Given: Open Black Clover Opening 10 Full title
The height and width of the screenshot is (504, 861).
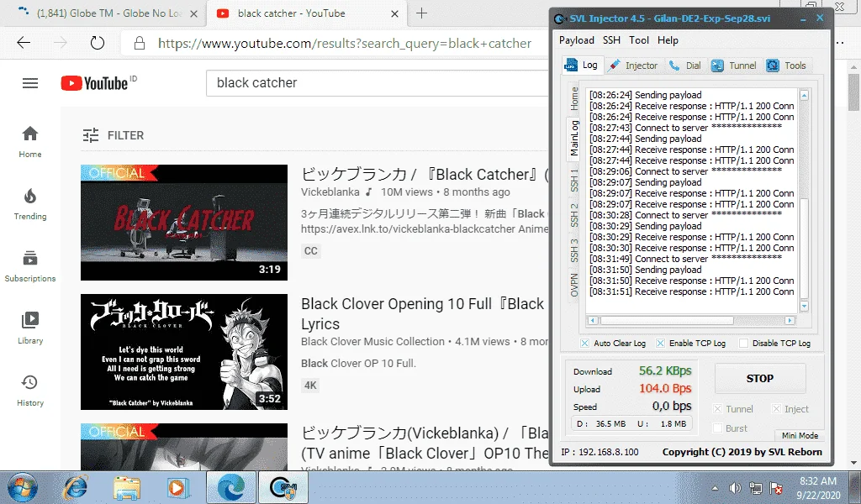Looking at the screenshot, I should point(423,313).
